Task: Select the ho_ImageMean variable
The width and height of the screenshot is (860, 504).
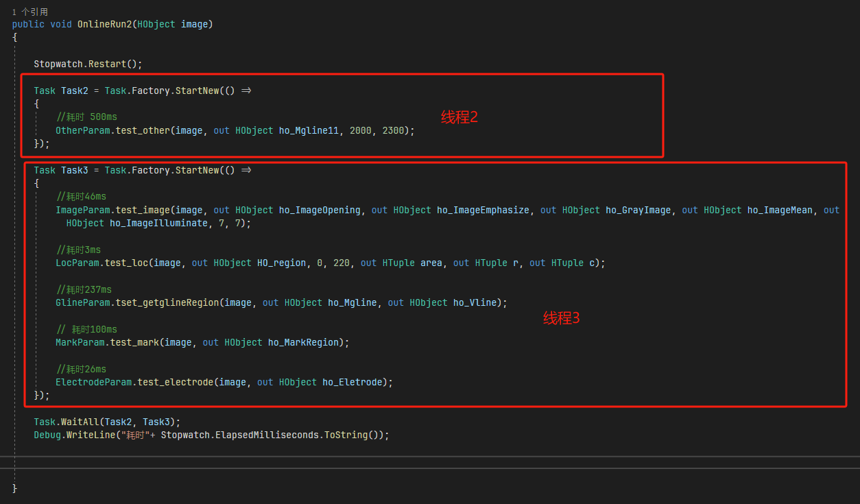Action: coord(780,210)
